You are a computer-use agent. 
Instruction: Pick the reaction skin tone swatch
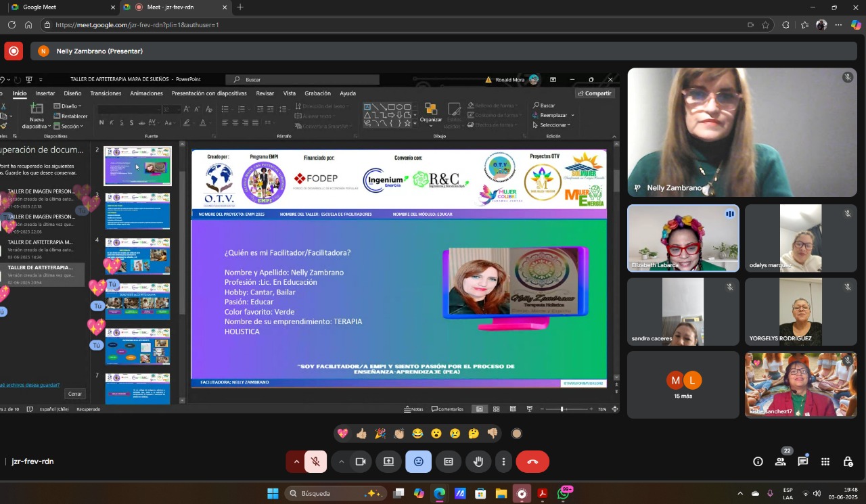(x=517, y=434)
